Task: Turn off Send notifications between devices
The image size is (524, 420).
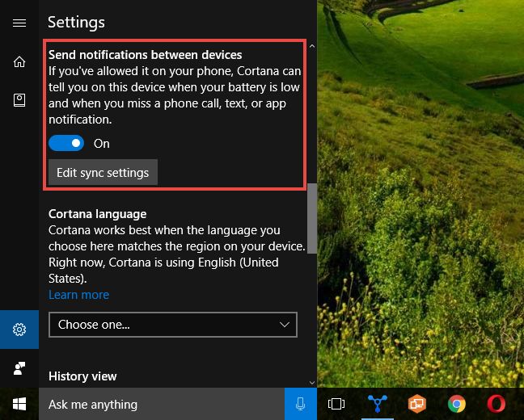Action: [66, 143]
